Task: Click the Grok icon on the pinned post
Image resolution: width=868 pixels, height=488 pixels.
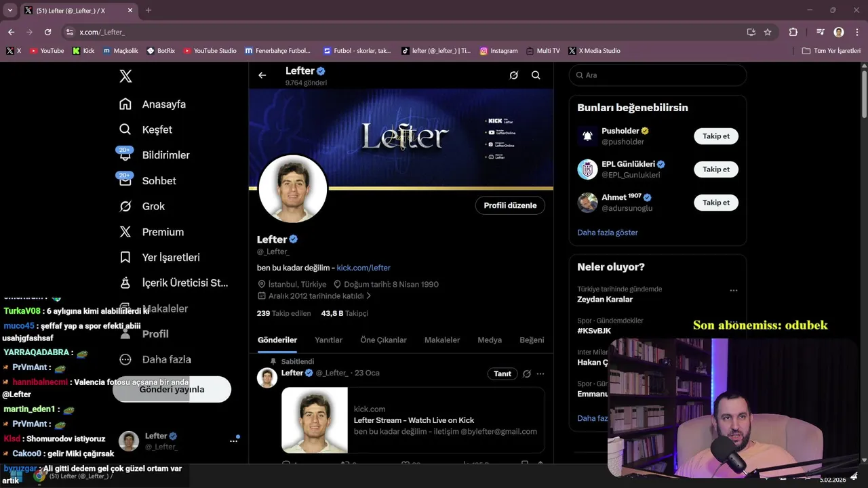Action: pos(527,374)
